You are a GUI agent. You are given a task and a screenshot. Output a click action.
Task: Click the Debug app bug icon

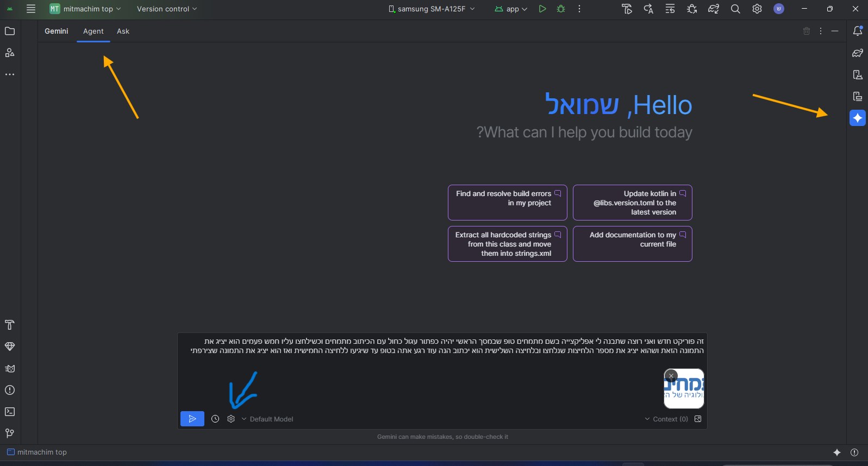click(561, 9)
